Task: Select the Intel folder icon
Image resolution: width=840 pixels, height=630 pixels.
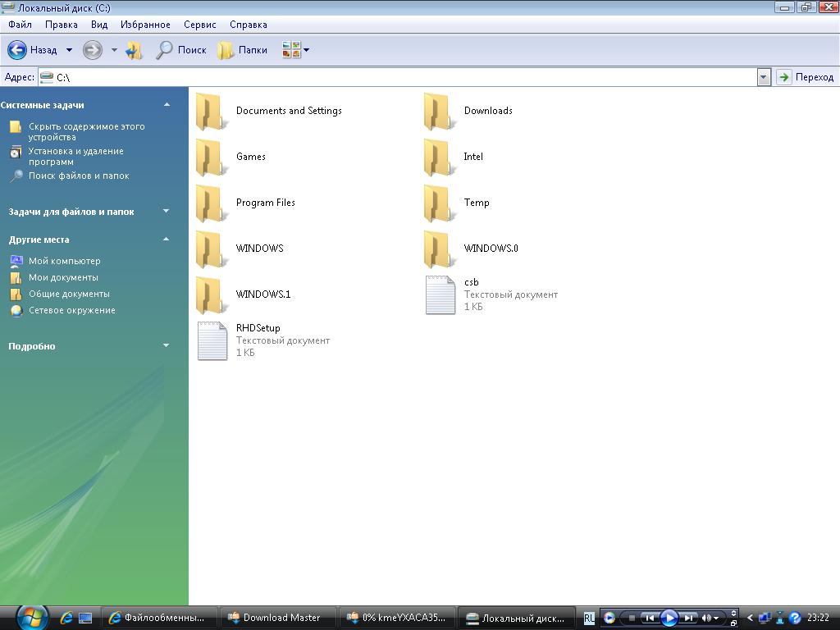Action: coord(439,157)
